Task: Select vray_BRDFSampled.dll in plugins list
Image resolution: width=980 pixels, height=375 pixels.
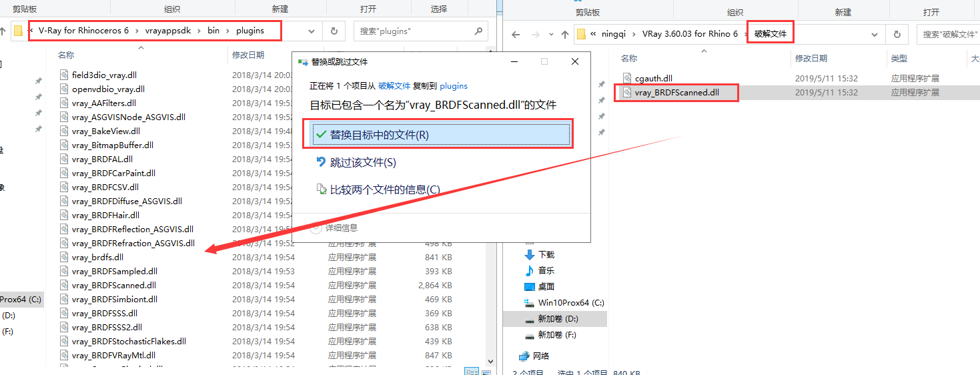Action: [115, 271]
